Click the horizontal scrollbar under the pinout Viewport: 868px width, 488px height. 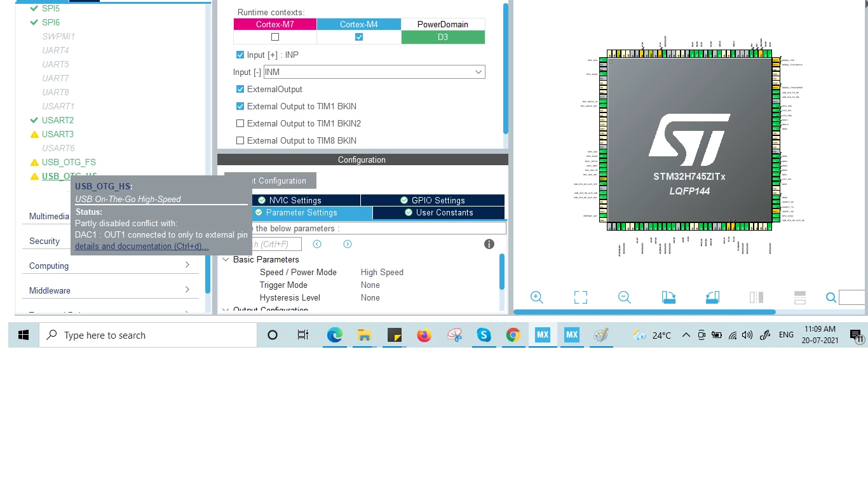click(644, 312)
